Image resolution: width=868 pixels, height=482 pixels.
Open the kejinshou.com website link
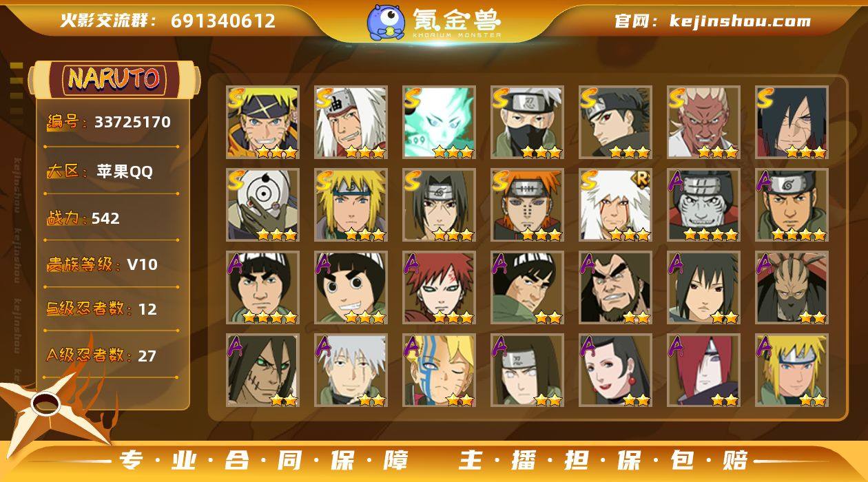[740, 21]
